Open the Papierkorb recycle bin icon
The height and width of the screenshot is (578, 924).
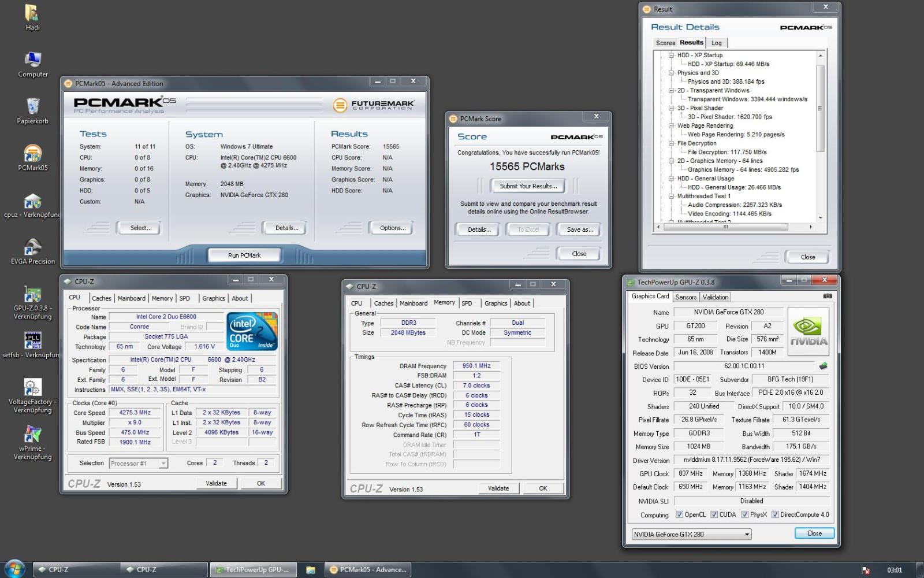(33, 111)
